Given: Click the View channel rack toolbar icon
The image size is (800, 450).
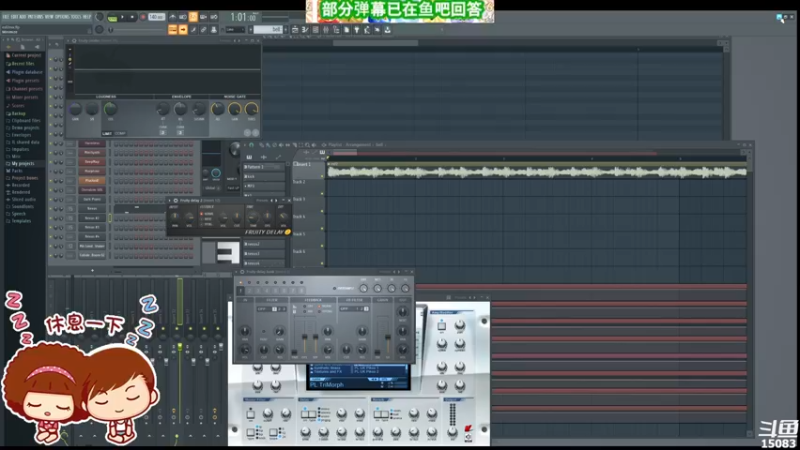Looking at the screenshot, I should [315, 30].
